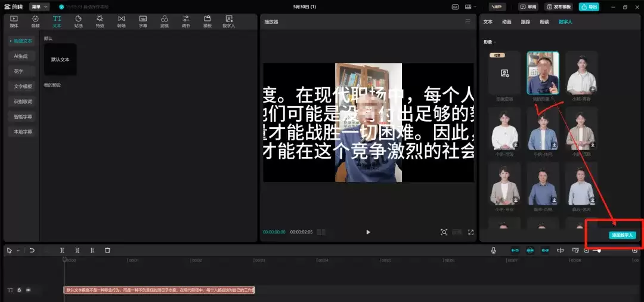The height and width of the screenshot is (302, 644).
Task: Open the 模板 (Templates) toolbar icon
Action: tap(208, 21)
